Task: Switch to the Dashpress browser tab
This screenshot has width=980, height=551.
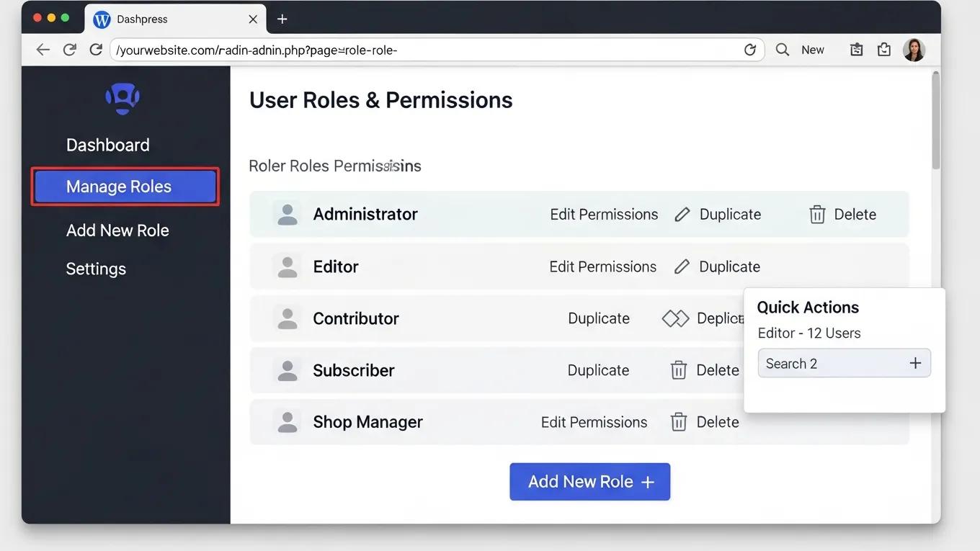Action: coord(175,19)
